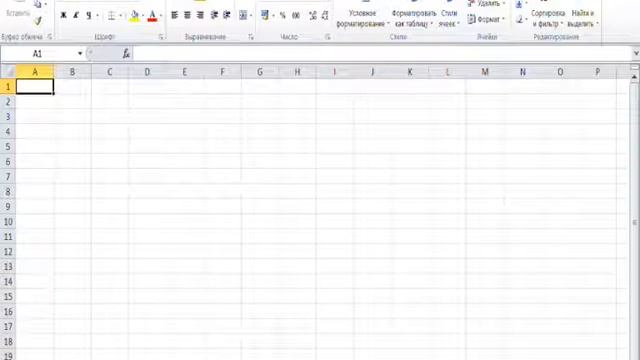Select row 1 header
This screenshot has width=640, height=360.
(x=8, y=87)
